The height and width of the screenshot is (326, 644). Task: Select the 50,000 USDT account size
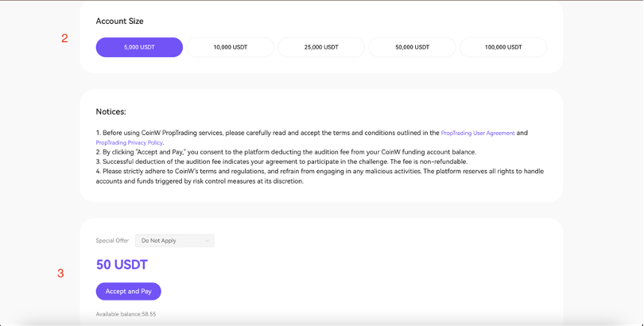412,47
